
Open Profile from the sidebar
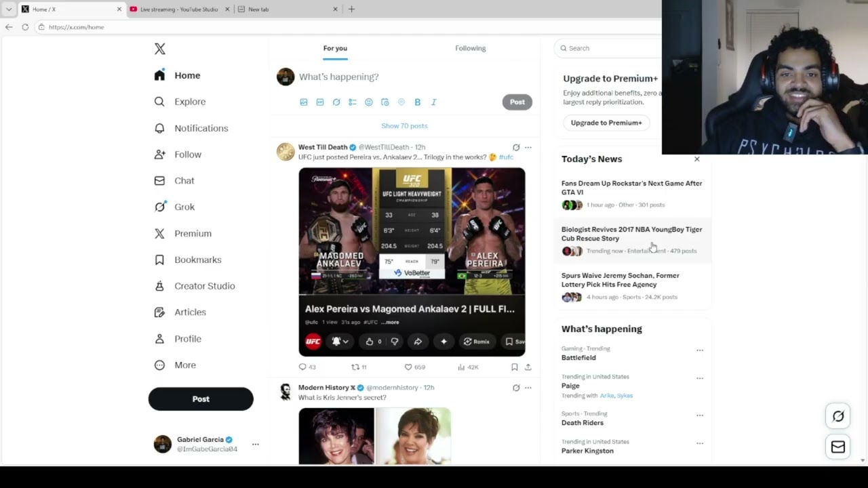coord(178,339)
